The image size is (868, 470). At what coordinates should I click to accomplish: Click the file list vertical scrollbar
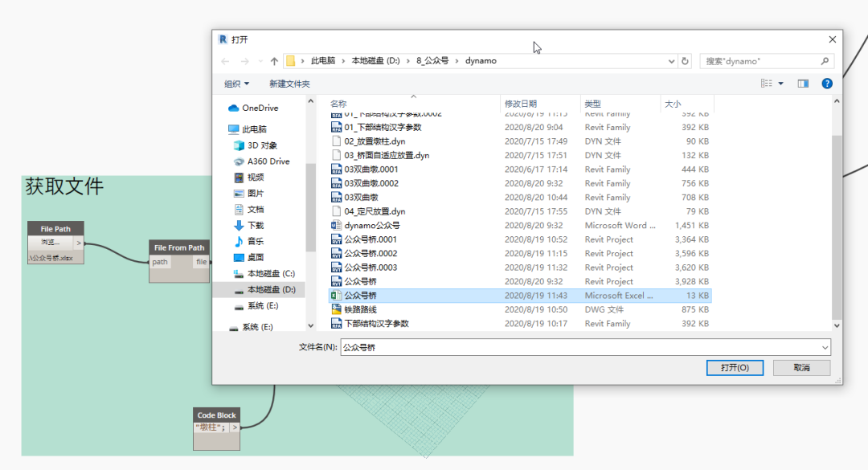coord(837,227)
